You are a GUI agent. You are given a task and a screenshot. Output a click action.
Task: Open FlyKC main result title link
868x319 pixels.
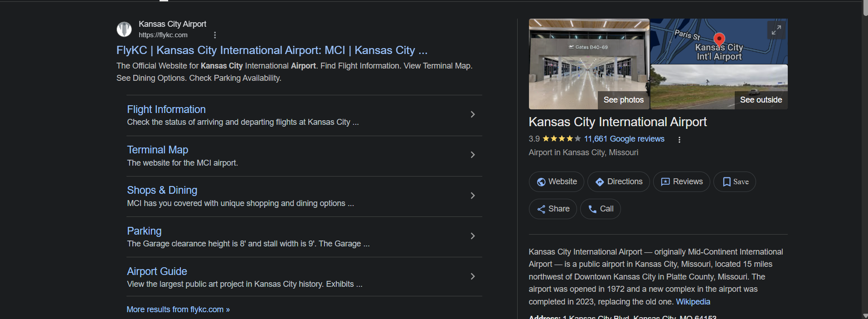272,50
